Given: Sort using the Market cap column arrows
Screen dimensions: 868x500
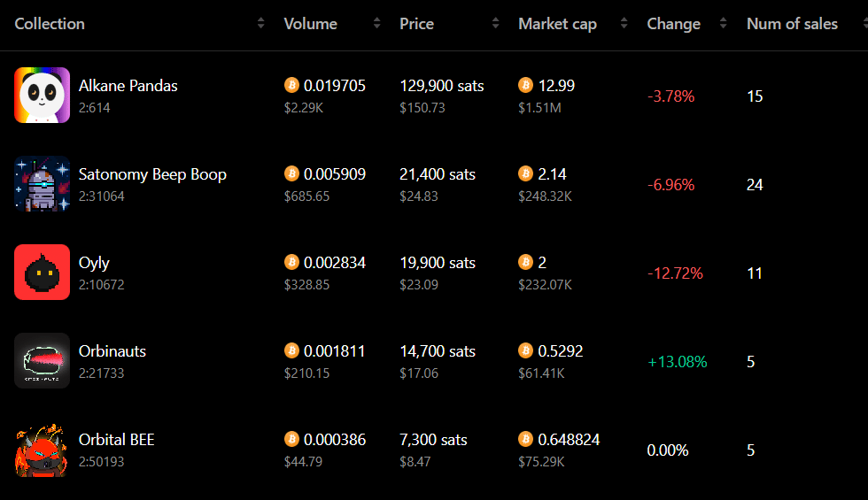Looking at the screenshot, I should pyautogui.click(x=624, y=23).
